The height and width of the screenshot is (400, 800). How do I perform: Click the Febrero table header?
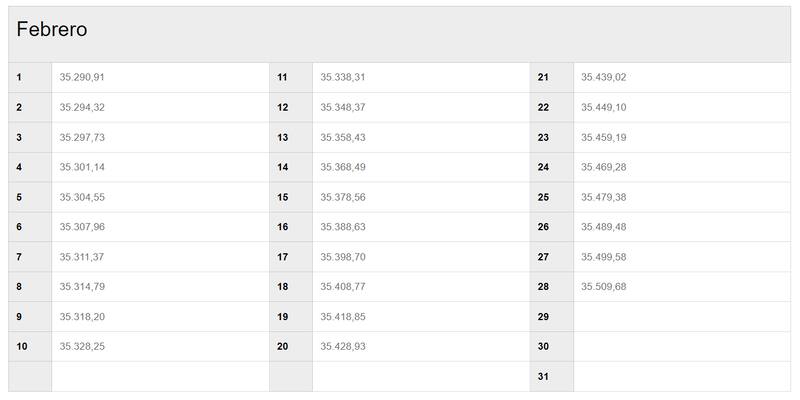pos(52,31)
